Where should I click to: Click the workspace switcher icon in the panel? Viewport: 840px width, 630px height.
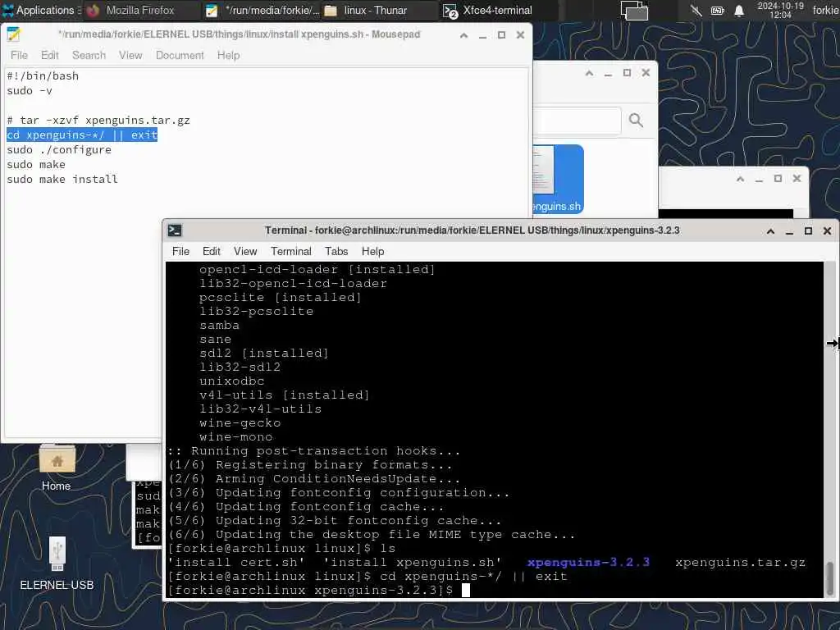click(634, 10)
